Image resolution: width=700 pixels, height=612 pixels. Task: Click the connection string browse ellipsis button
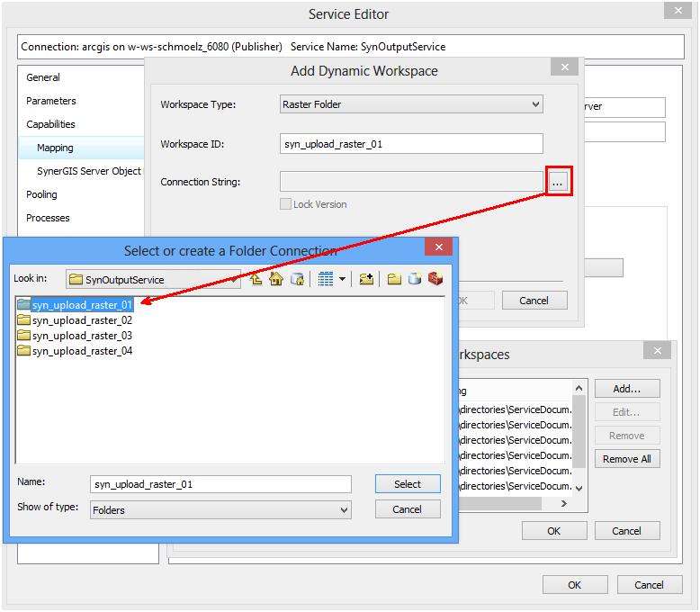coord(558,183)
